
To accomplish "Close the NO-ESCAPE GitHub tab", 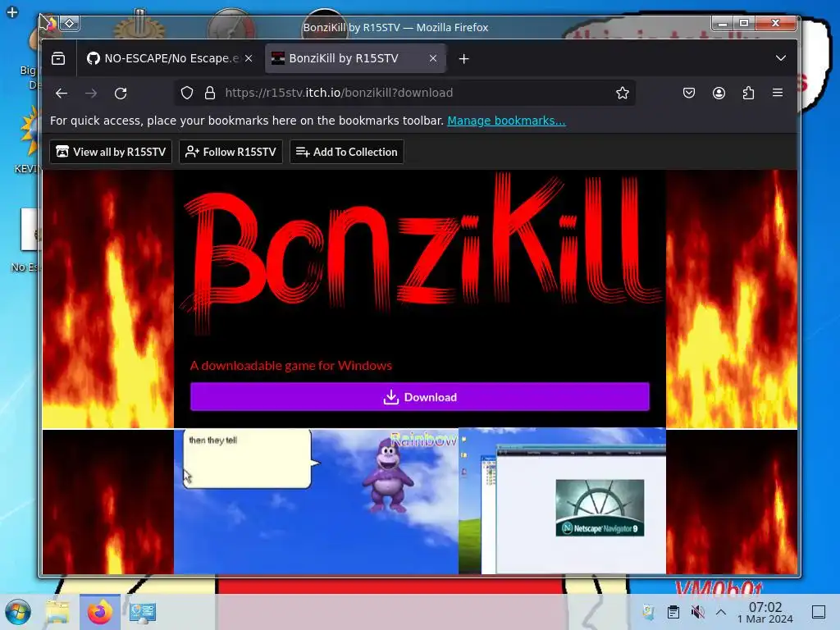I will (x=249, y=58).
